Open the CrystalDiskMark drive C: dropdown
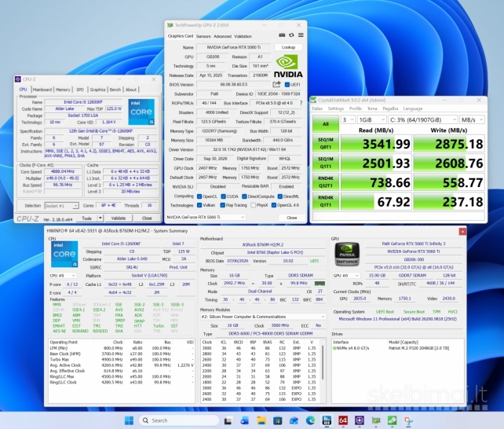The height and width of the screenshot is (429, 504). point(422,119)
